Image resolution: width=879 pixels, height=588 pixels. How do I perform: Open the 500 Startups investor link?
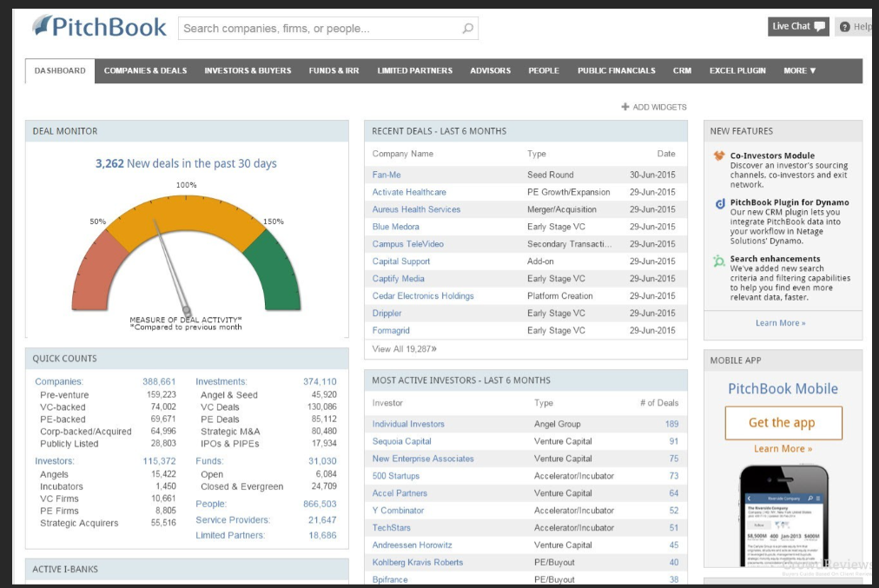[396, 476]
